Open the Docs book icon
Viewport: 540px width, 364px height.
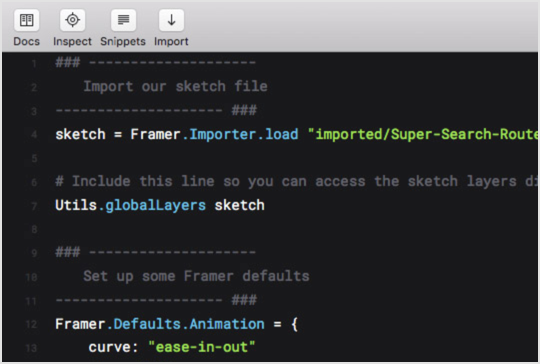click(x=26, y=20)
